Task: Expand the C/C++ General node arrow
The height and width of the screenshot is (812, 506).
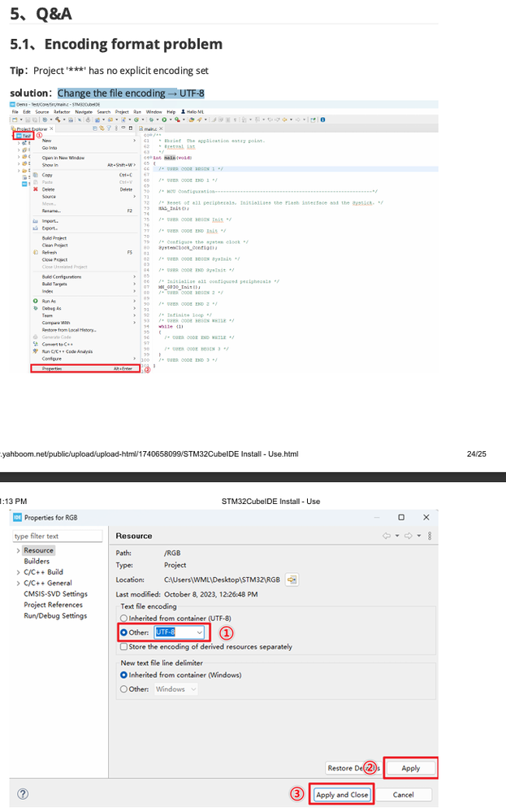Action: coord(18,583)
